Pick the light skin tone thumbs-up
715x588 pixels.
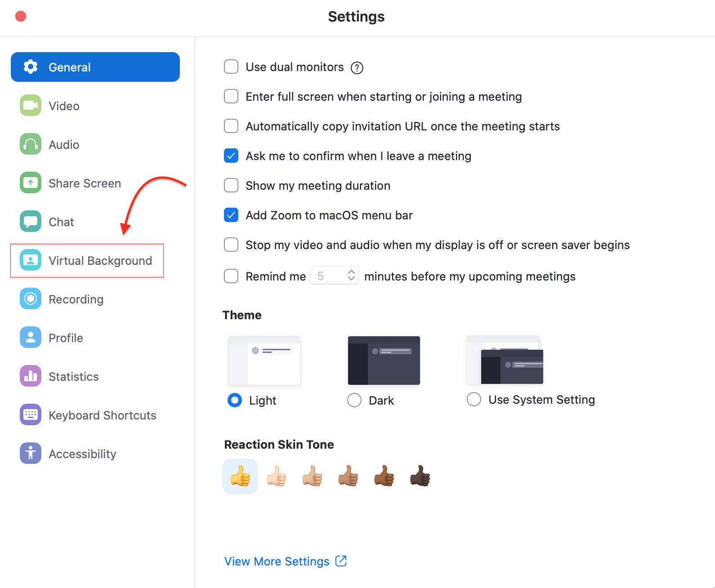tap(276, 477)
